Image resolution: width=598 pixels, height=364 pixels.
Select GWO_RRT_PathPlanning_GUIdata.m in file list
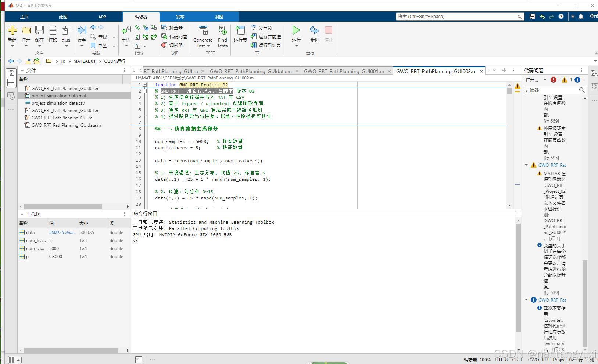pos(66,125)
